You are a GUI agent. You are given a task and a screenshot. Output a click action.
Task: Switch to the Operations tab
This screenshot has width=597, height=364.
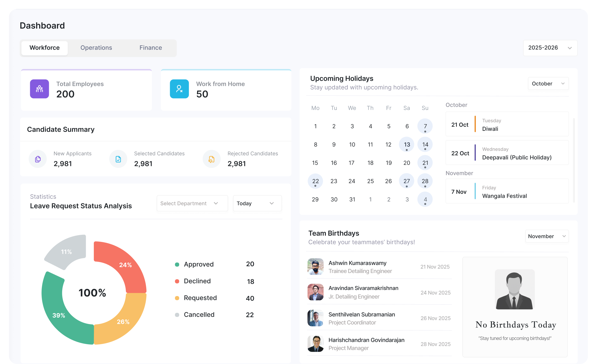tap(96, 48)
